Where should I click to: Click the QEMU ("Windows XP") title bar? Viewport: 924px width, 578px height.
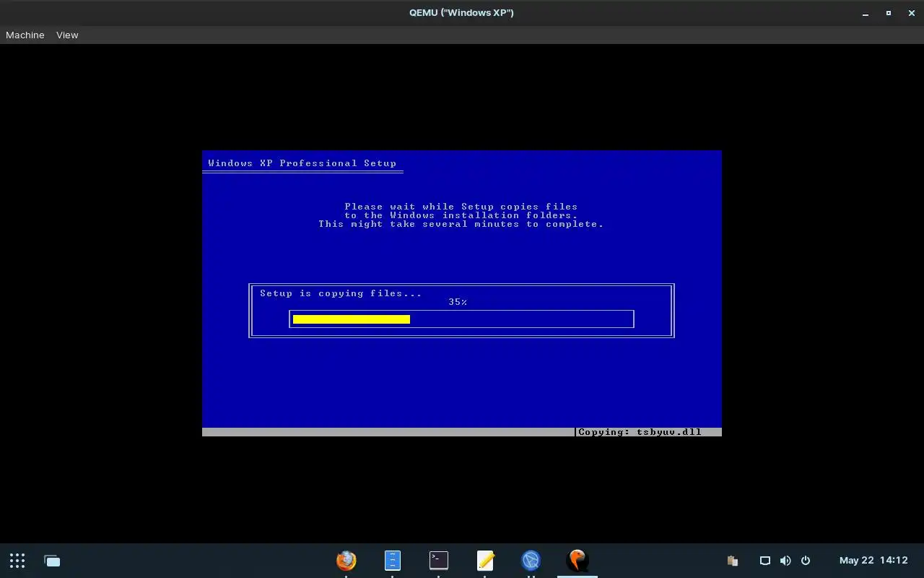coord(462,12)
